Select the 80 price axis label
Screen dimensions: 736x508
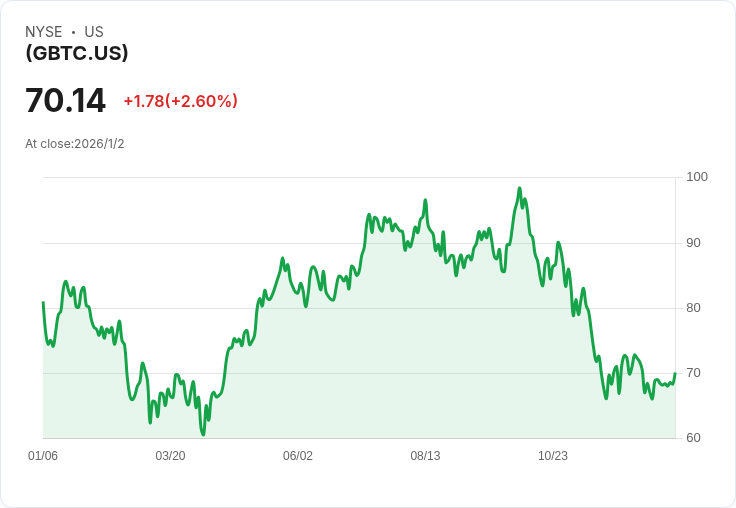point(694,308)
